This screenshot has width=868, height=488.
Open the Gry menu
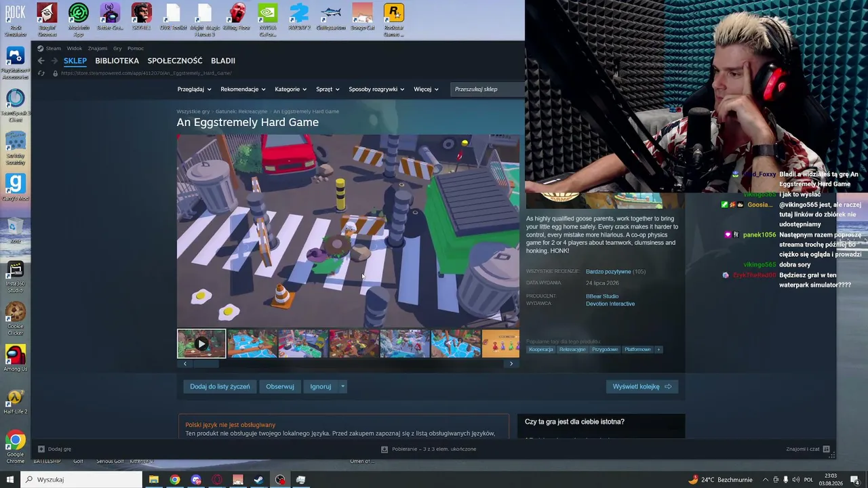point(117,48)
